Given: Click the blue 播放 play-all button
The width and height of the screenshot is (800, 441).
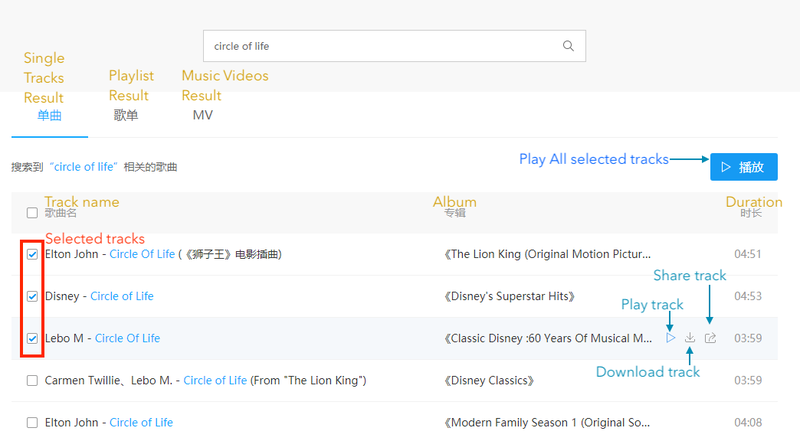Looking at the screenshot, I should click(743, 167).
